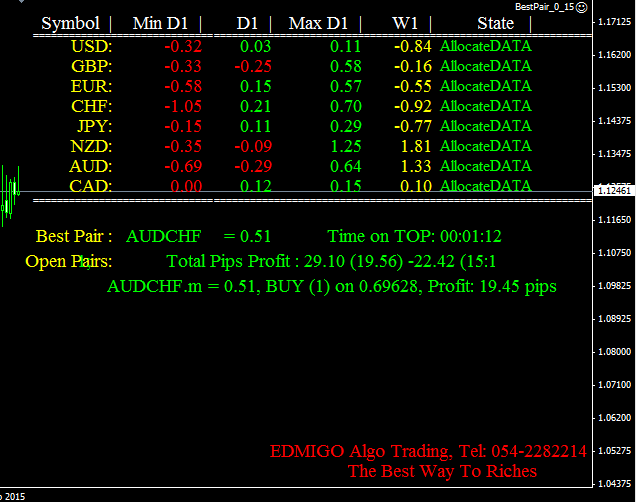Click AUD Min D1 value -0.69
Viewport: 636px width, 502px height.
[x=183, y=166]
